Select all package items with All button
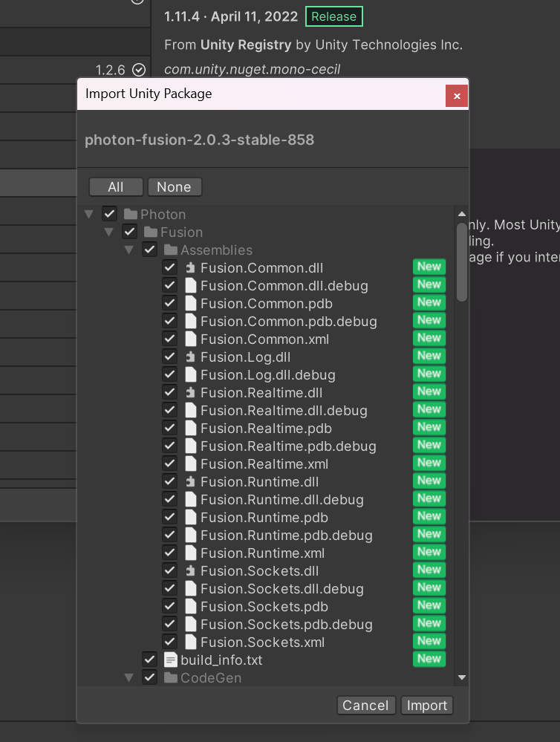 [x=116, y=187]
